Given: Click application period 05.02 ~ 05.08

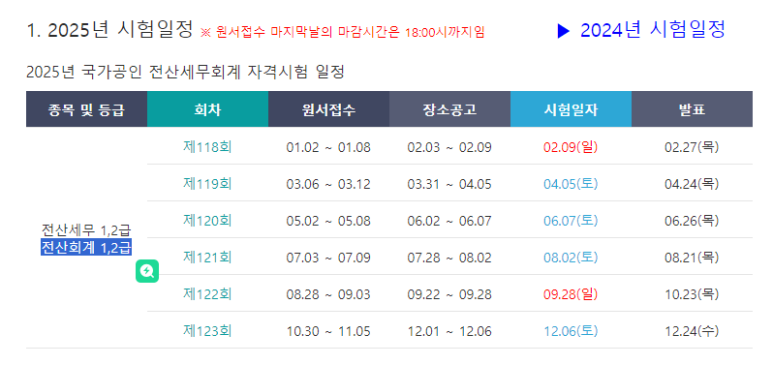Looking at the screenshot, I should [x=328, y=221].
